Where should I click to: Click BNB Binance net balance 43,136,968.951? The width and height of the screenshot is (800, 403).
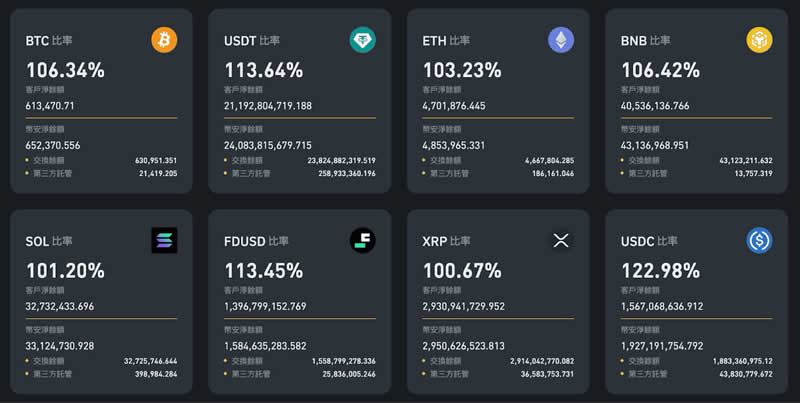click(669, 145)
